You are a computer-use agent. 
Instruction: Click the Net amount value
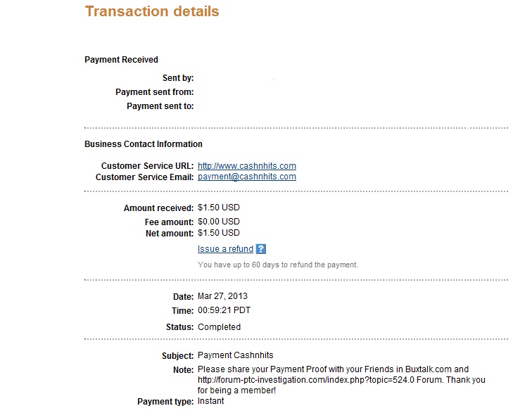[219, 233]
